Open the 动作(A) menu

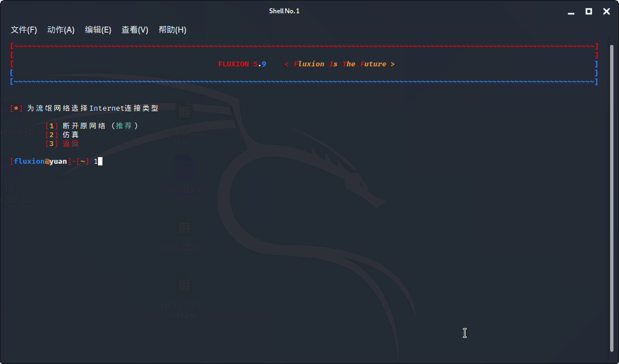point(61,30)
